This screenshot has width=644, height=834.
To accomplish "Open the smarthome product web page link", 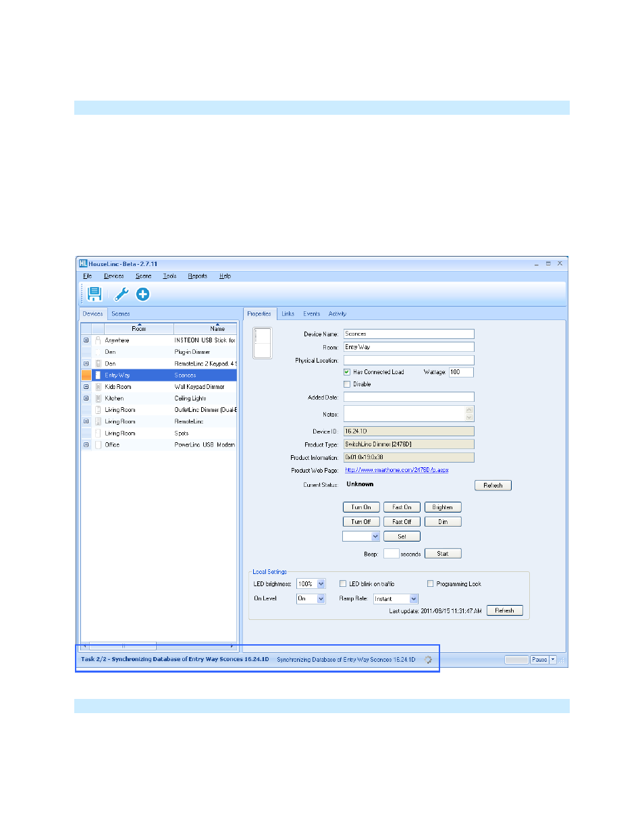I will (x=396, y=470).
